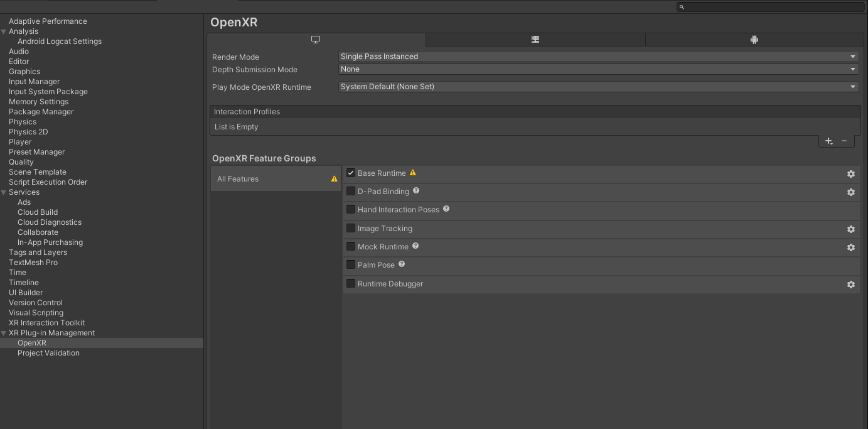The image size is (868, 429).
Task: Open Visual Scripting settings
Action: 36,313
